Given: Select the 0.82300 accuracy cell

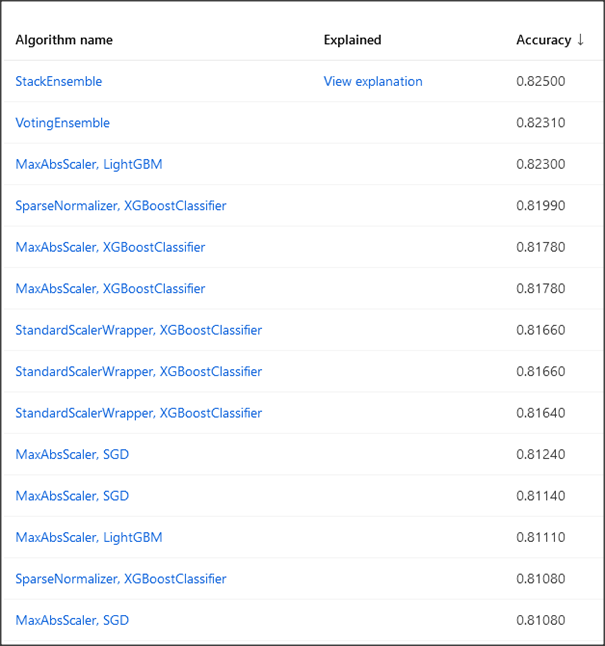Looking at the screenshot, I should point(541,164).
